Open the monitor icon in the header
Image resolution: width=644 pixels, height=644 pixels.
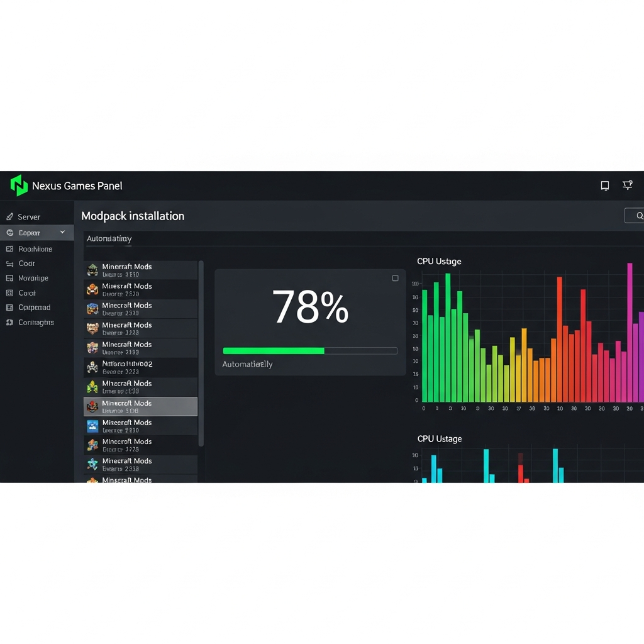point(604,186)
